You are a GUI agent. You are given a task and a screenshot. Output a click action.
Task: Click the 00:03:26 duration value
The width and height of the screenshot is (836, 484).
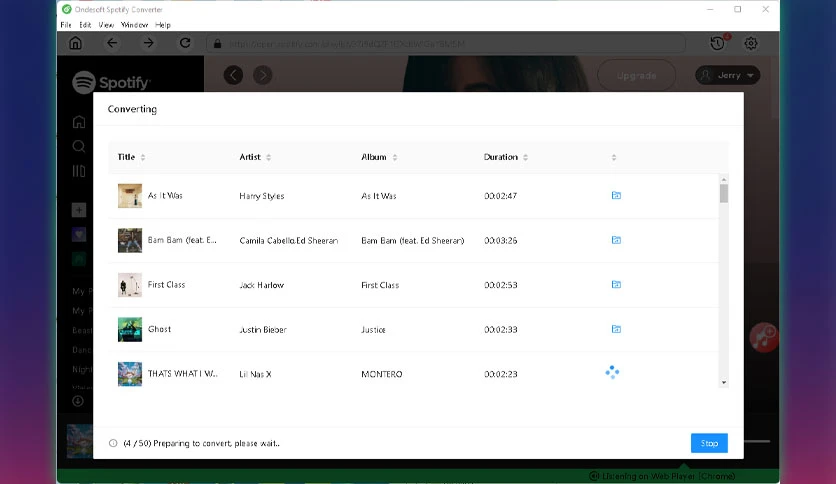coord(501,240)
